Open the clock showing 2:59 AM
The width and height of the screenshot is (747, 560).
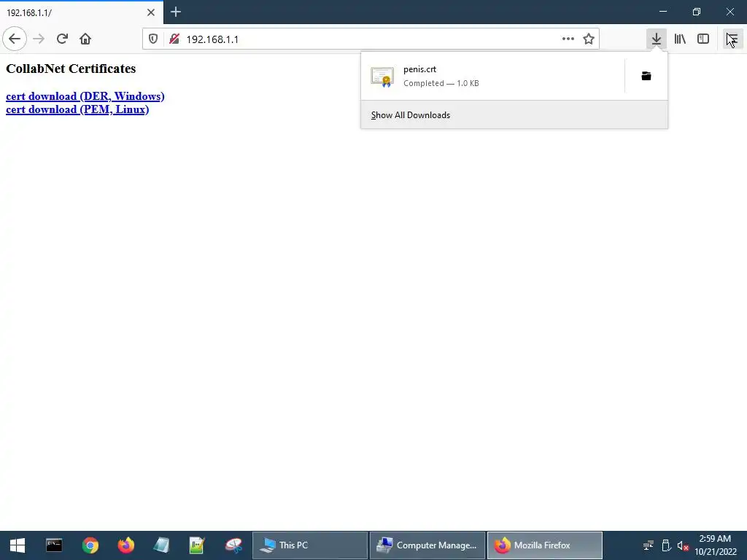pyautogui.click(x=715, y=545)
